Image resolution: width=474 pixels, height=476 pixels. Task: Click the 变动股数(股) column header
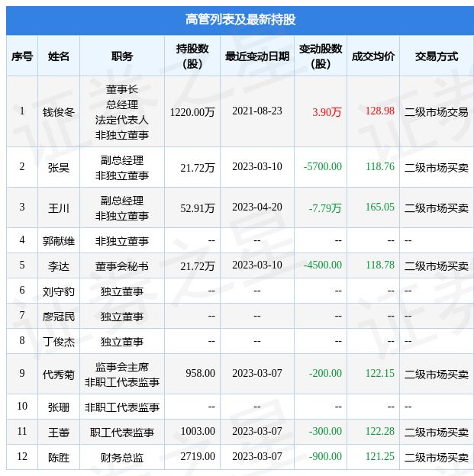click(x=321, y=56)
